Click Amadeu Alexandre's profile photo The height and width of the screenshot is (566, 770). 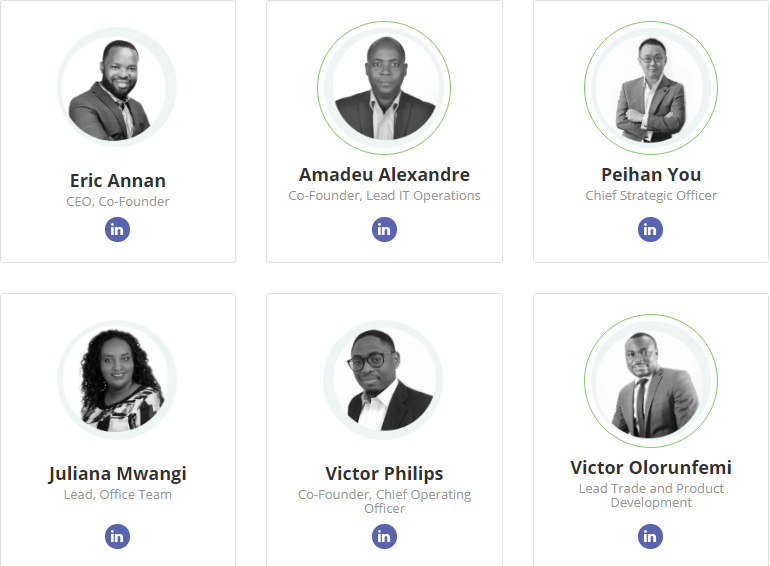384,88
